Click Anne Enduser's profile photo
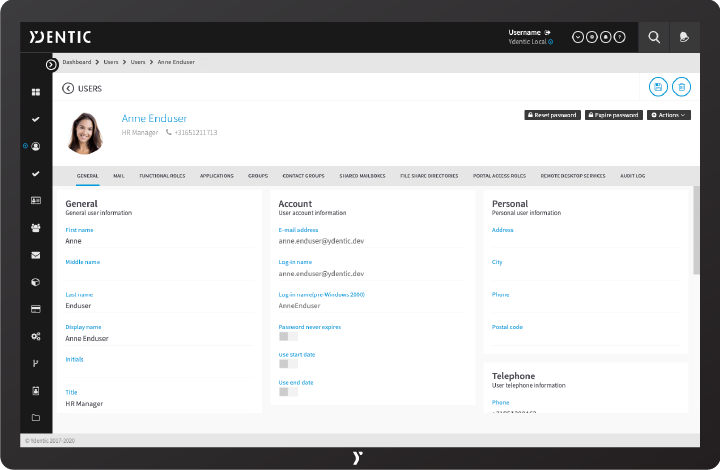Image resolution: width=720 pixels, height=470 pixels. tap(85, 133)
